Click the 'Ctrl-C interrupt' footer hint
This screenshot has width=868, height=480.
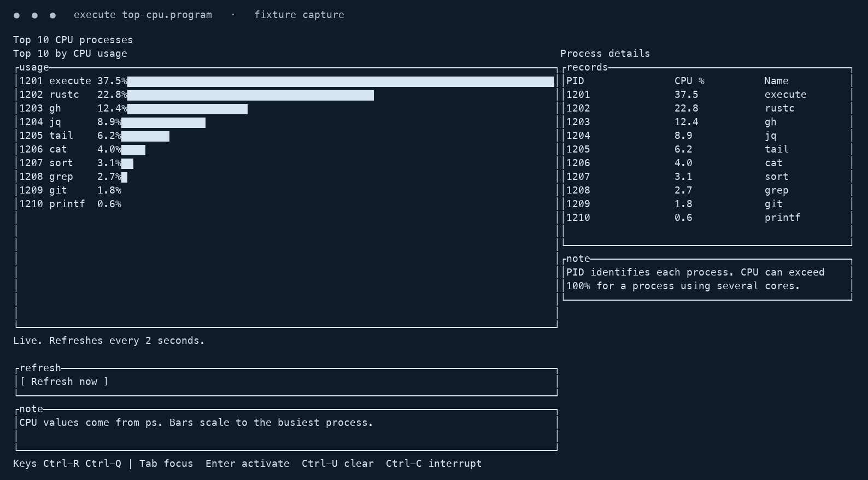coord(434,464)
